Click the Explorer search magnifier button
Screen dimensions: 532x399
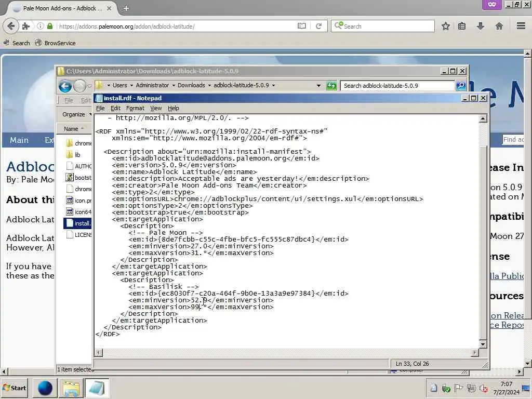pyautogui.click(x=460, y=86)
